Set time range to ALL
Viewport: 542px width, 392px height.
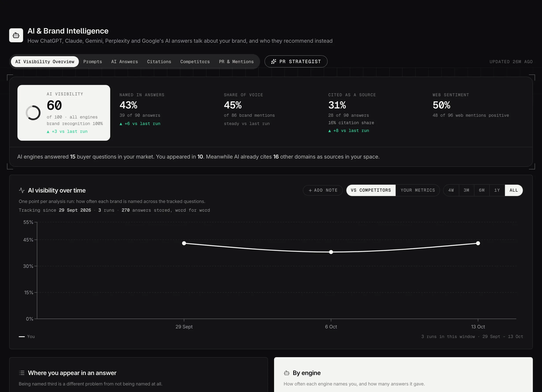514,190
